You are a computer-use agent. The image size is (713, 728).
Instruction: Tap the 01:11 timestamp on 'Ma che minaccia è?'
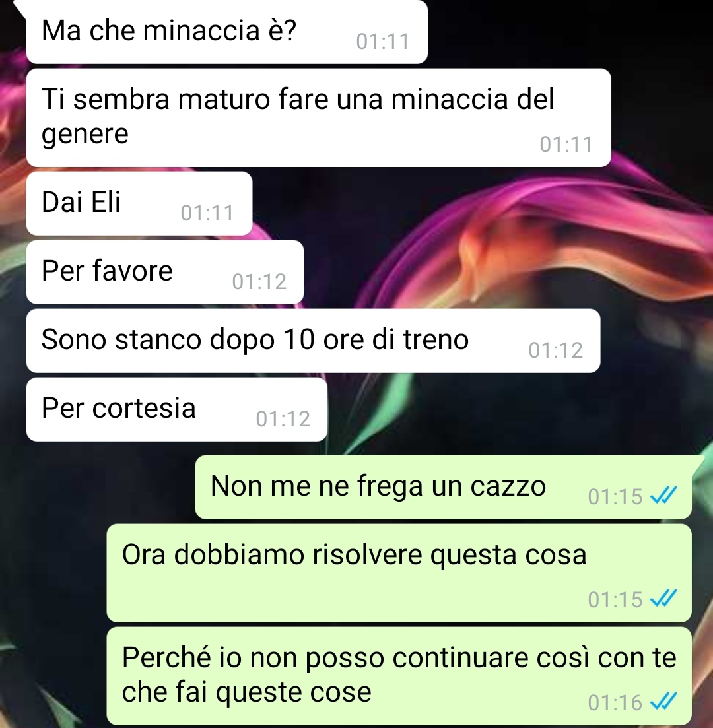pyautogui.click(x=383, y=42)
